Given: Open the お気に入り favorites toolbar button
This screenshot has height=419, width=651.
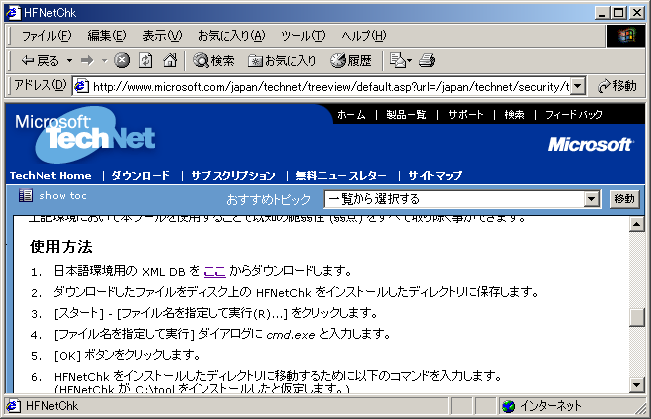Looking at the screenshot, I should pos(282,61).
